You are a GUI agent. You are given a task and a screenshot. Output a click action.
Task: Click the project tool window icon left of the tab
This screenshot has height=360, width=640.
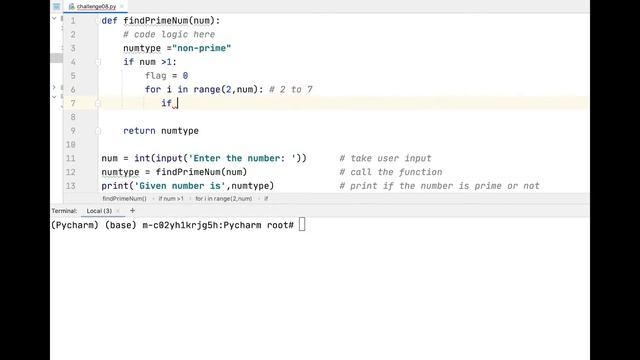(x=56, y=7)
